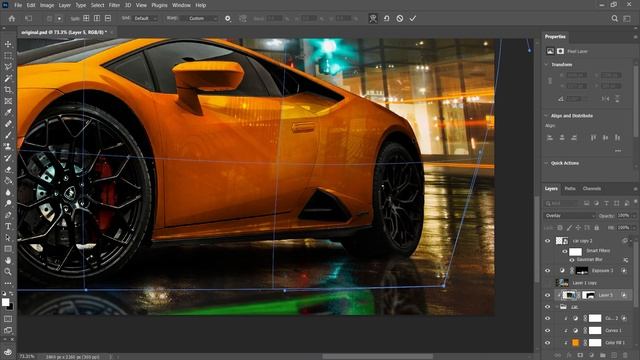Select the Pen tool
This screenshot has height=360, width=640.
(x=8, y=215)
